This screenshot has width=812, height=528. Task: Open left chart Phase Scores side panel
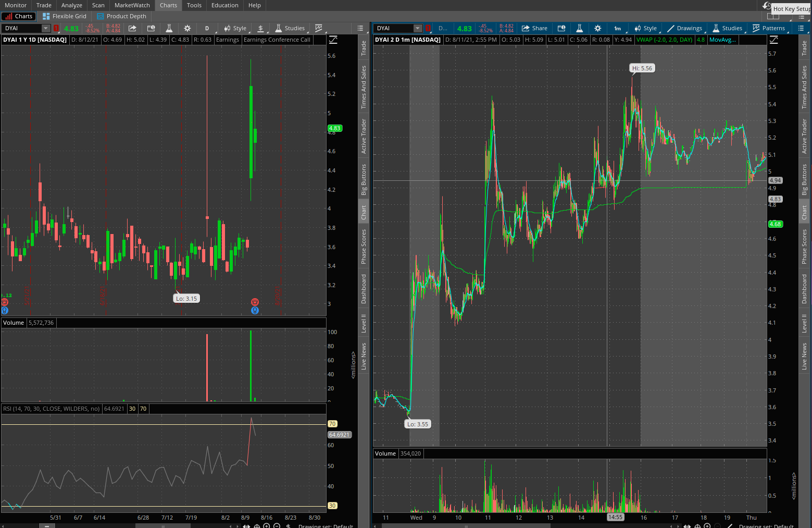(x=364, y=247)
